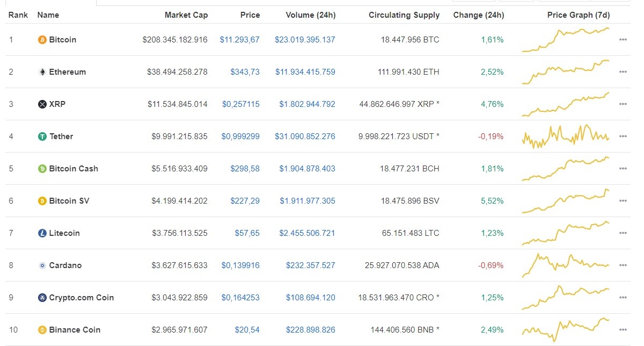Sort the table by Change (24h)
Screen dimensions: 644x346
coord(479,15)
